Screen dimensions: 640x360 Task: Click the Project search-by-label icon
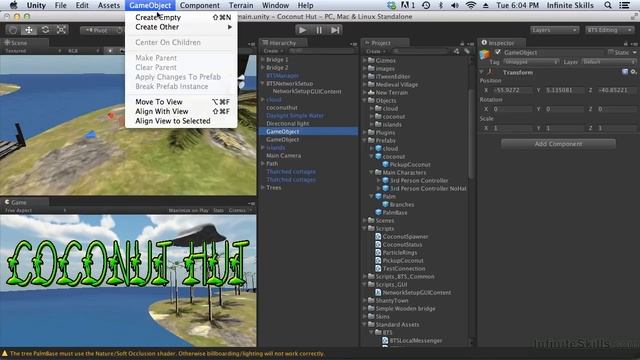467,51
